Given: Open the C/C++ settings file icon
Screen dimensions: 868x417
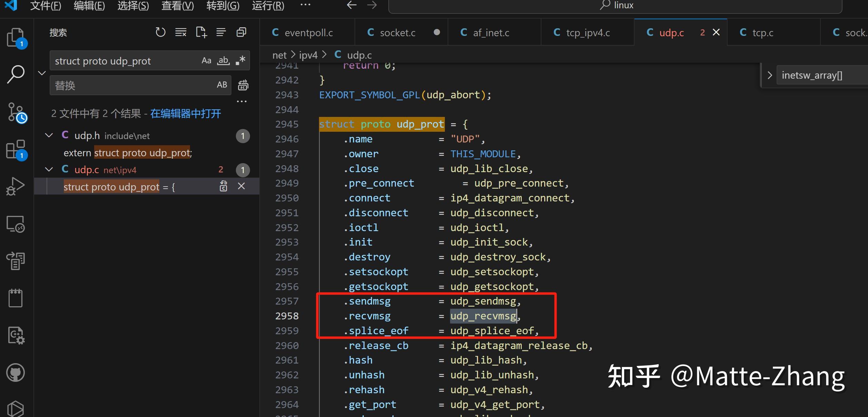Looking at the screenshot, I should click(x=16, y=335).
